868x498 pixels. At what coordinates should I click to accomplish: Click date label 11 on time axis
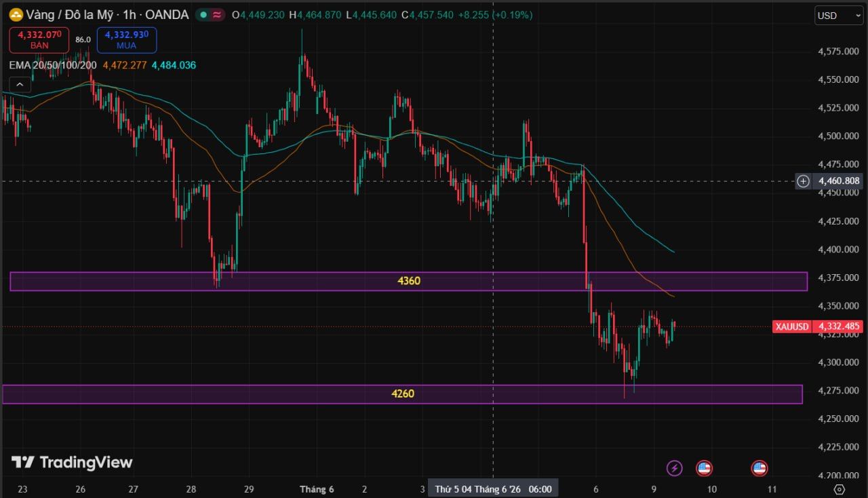[772, 489]
